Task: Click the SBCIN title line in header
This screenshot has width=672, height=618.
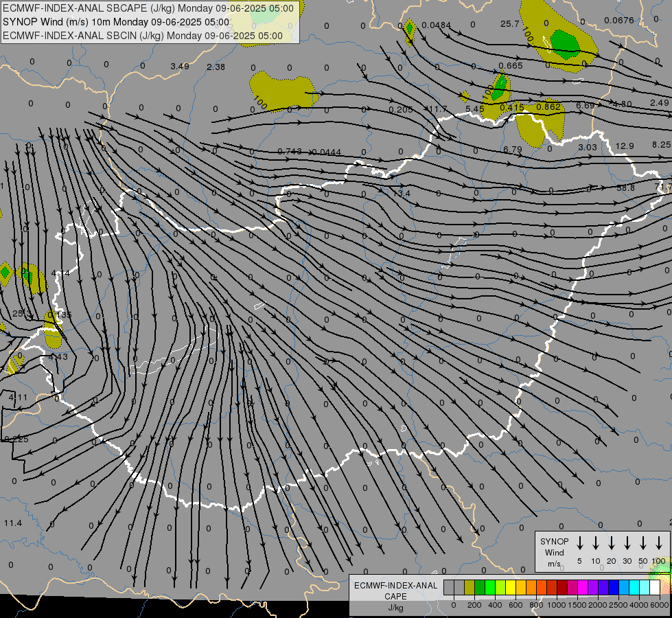Action: (x=143, y=36)
